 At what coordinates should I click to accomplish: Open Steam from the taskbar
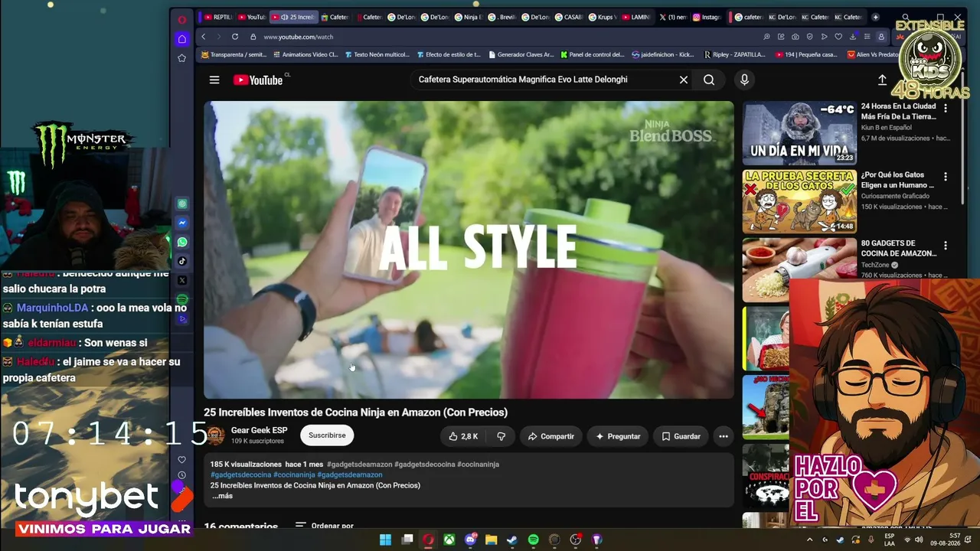pos(512,540)
